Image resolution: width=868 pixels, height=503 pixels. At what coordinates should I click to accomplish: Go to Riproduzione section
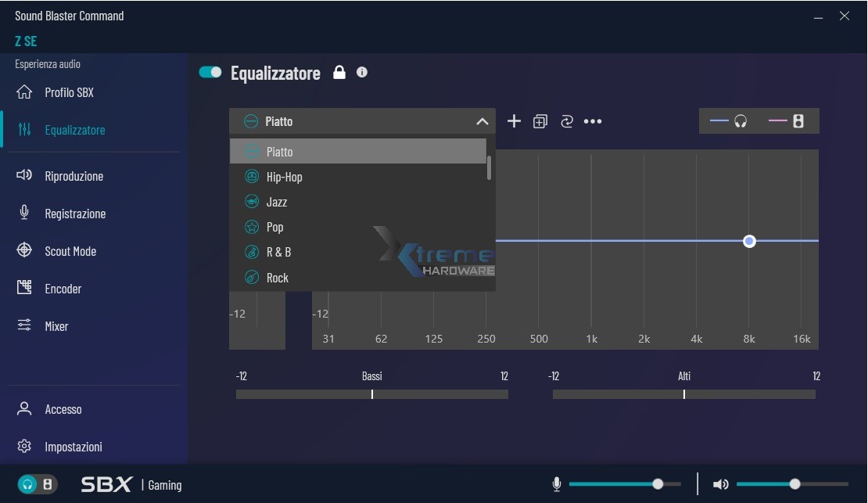click(74, 176)
